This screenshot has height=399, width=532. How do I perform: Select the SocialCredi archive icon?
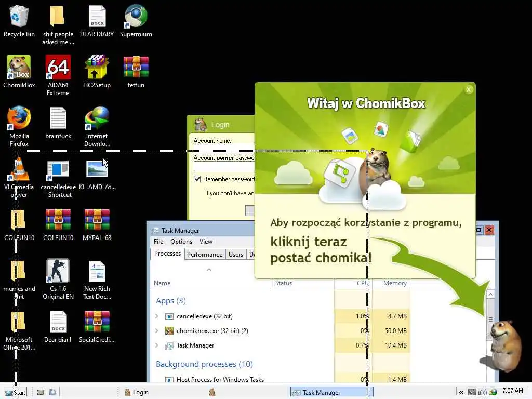pyautogui.click(x=97, y=326)
